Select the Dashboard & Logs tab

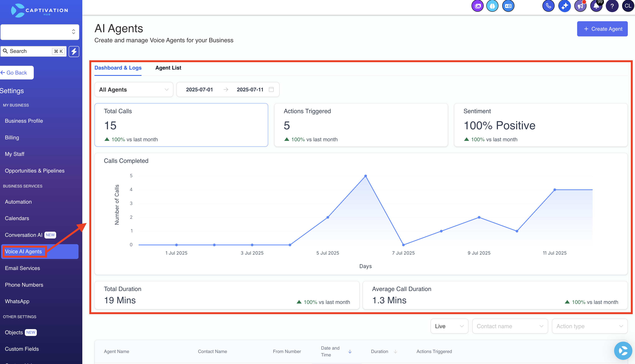tap(118, 68)
